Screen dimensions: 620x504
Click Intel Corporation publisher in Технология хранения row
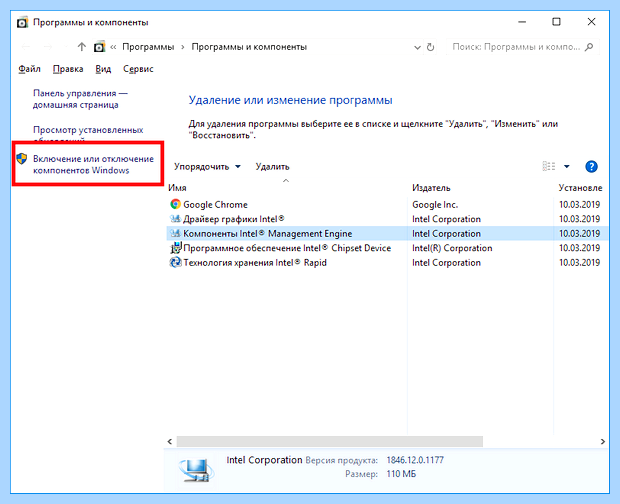click(x=446, y=262)
